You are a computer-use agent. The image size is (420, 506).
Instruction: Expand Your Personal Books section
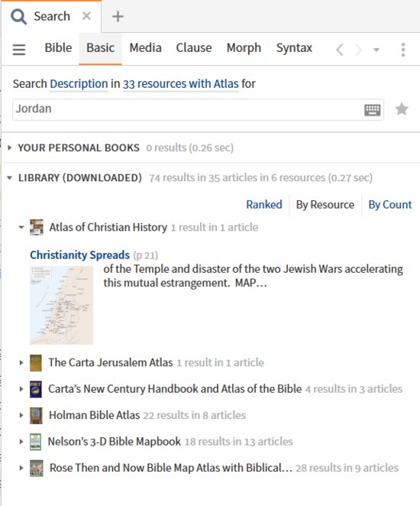click(10, 148)
